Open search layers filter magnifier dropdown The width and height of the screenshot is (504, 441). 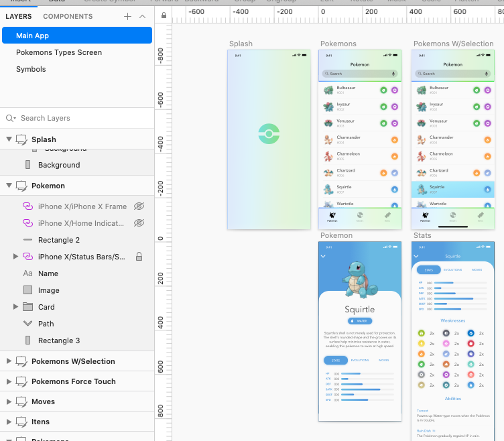point(11,118)
